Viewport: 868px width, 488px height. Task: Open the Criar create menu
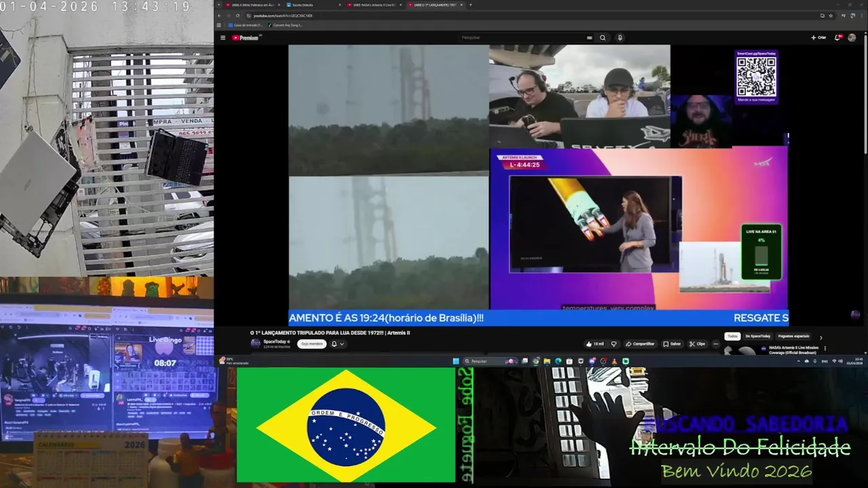tap(818, 38)
